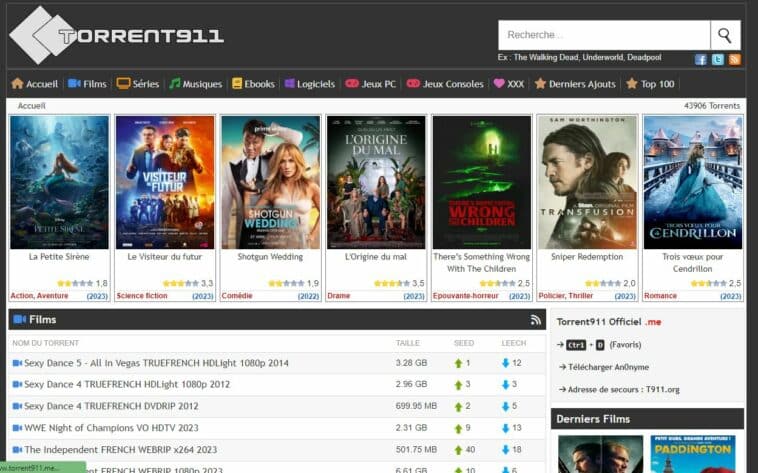
Task: Open Sexy Dance 4 DVDRIP 2012 torrent
Action: tap(111, 406)
